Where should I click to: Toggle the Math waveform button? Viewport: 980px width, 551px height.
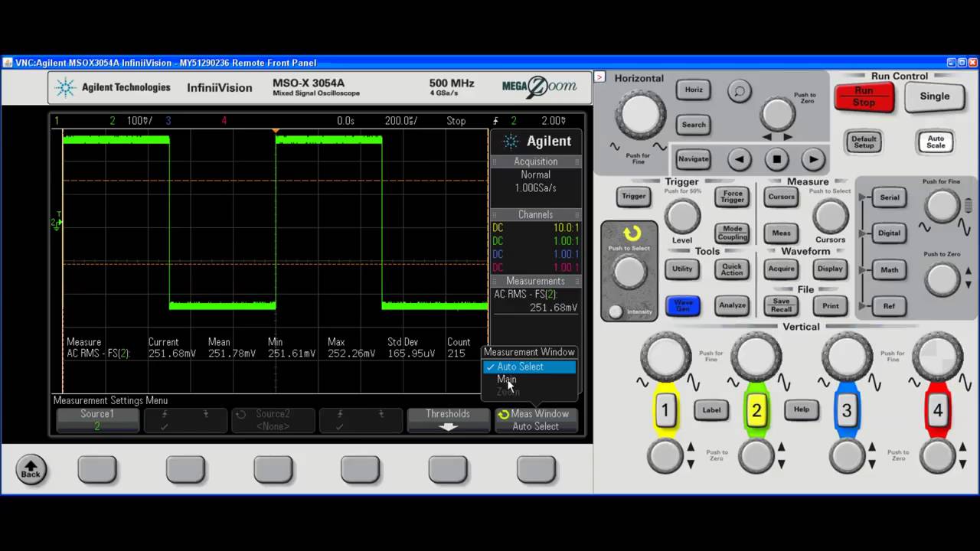tap(889, 269)
